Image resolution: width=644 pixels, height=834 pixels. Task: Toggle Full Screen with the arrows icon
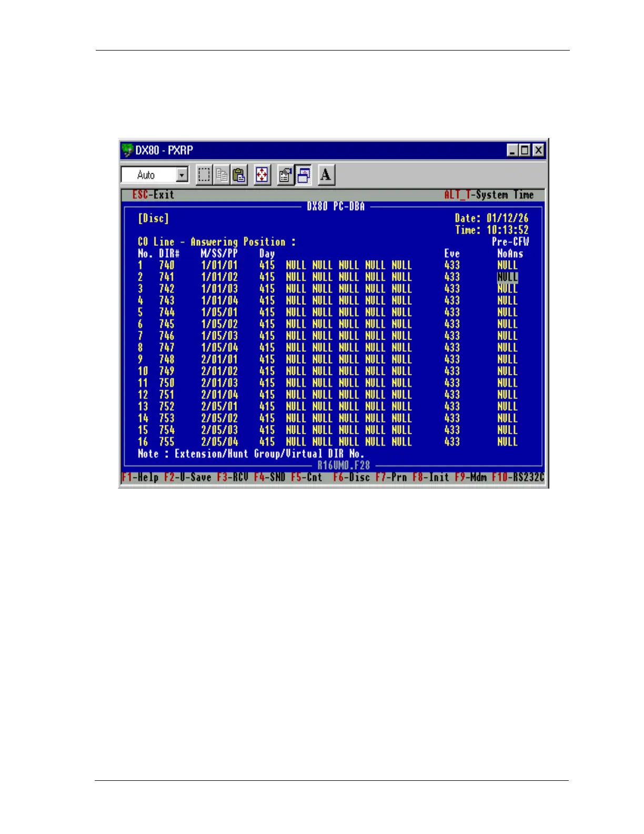coord(261,175)
